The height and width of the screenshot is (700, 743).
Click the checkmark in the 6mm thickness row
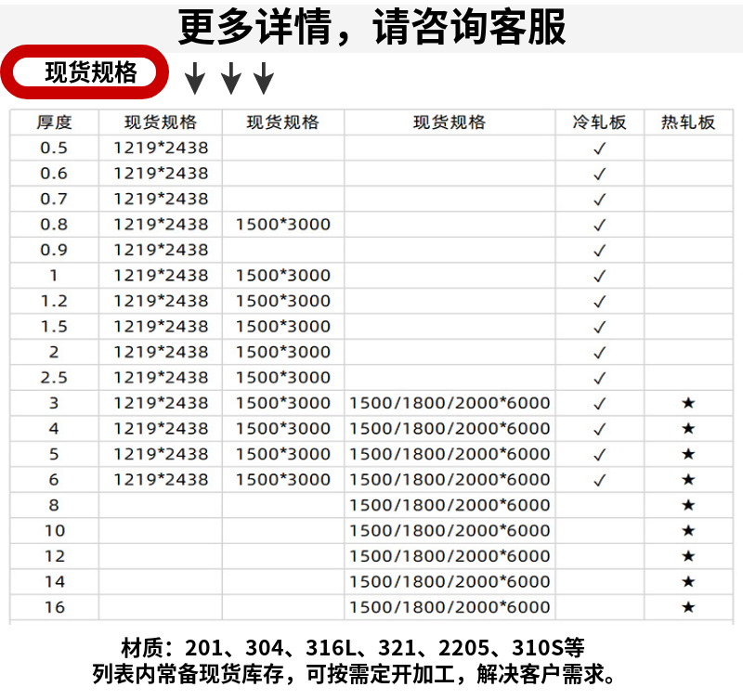click(599, 480)
